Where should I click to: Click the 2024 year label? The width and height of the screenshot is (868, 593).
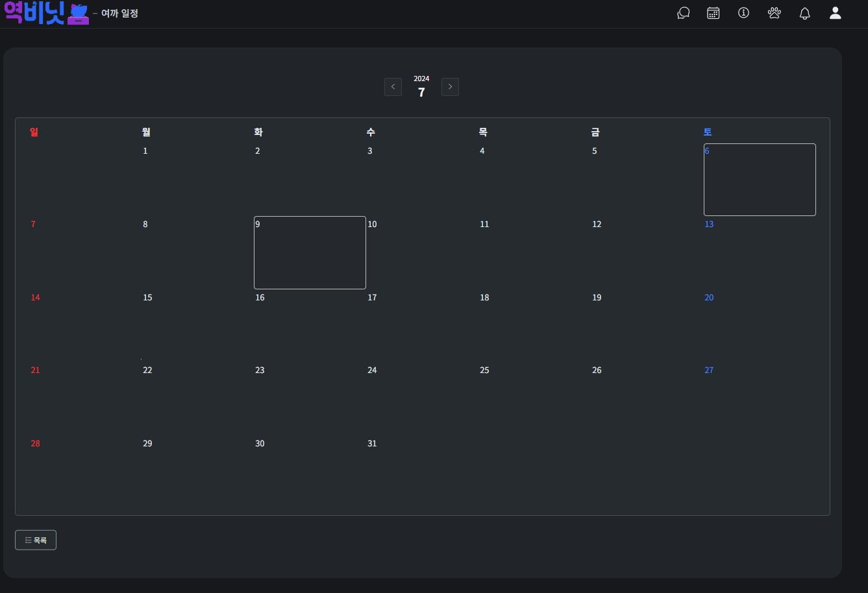pyautogui.click(x=421, y=79)
